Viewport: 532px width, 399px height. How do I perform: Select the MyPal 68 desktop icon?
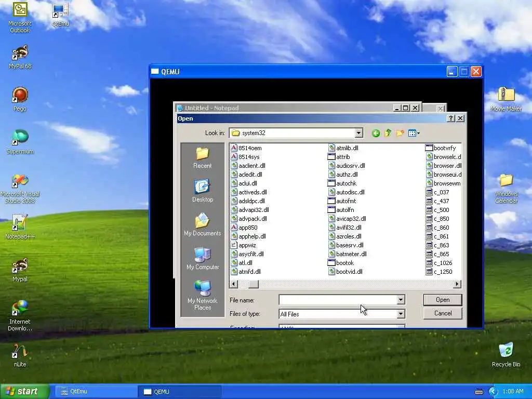click(x=20, y=57)
